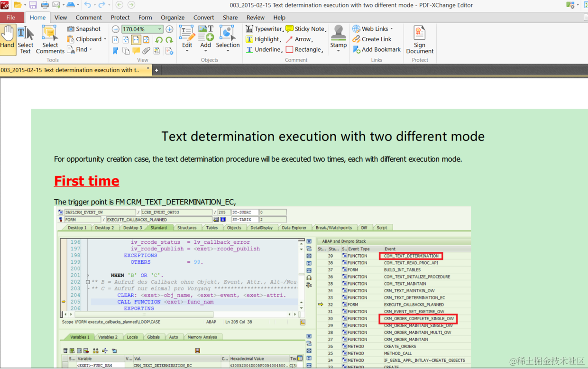The image size is (588, 369).
Task: Show the page Thumbnails pane icon
Action: (x=126, y=50)
